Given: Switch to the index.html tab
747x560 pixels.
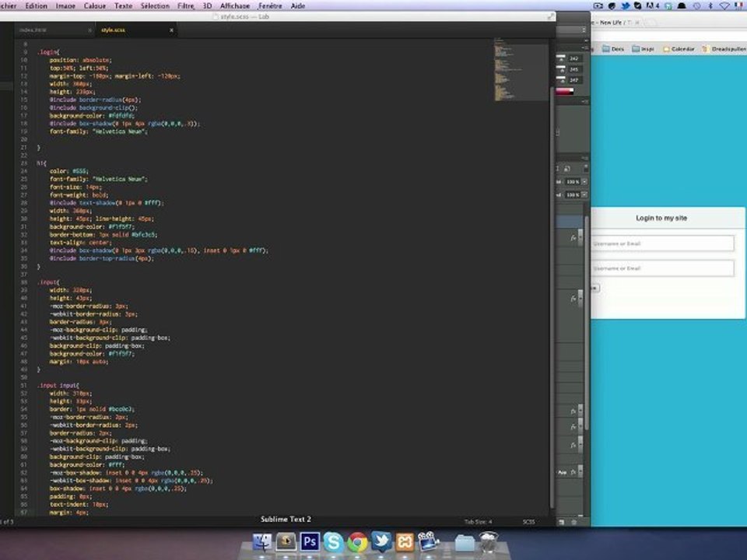Looking at the screenshot, I should [54, 30].
